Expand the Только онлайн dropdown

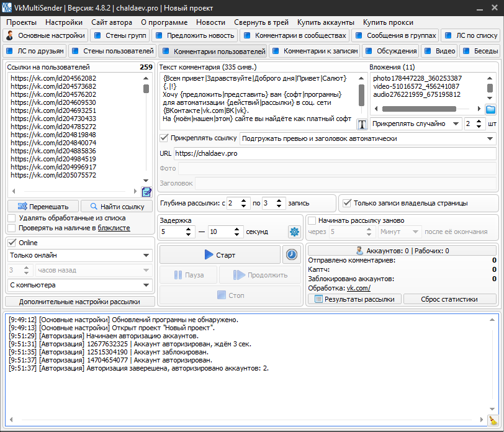80,255
